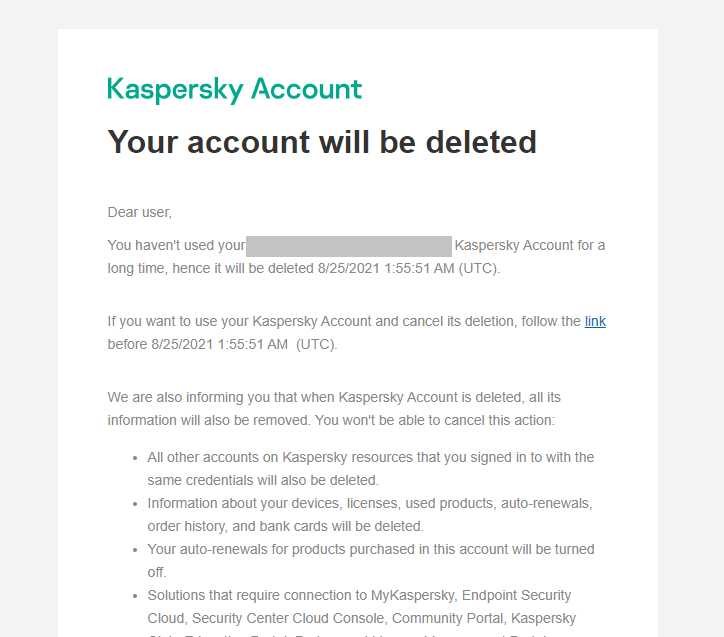Follow the blue "link" hyperlink
Viewport: 724px width, 637px height.
(595, 321)
